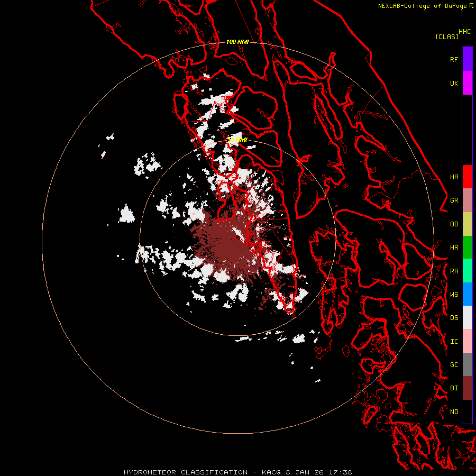Click the RA legend label
The height and width of the screenshot is (476, 476).
coord(454,271)
